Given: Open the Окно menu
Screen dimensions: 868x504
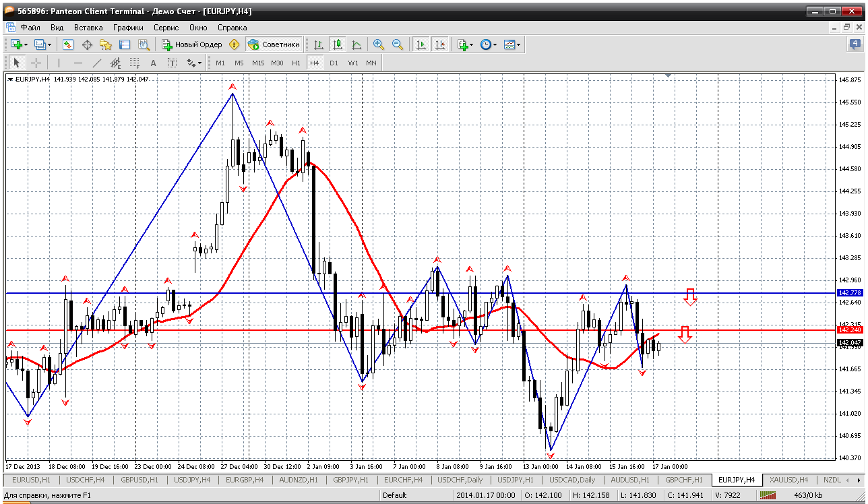Looking at the screenshot, I should click(x=198, y=28).
